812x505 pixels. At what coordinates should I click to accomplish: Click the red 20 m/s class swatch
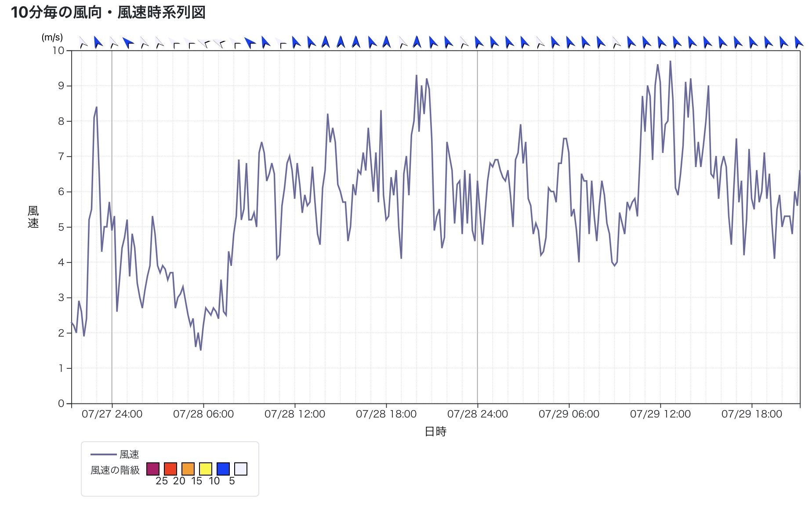click(x=170, y=469)
